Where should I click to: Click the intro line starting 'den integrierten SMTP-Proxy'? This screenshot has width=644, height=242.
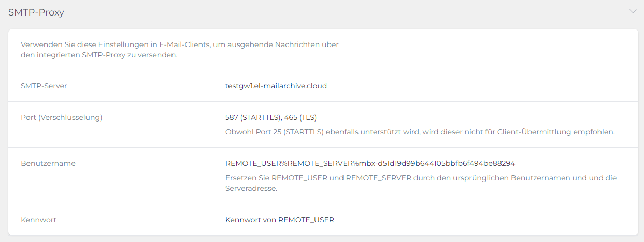coord(99,55)
